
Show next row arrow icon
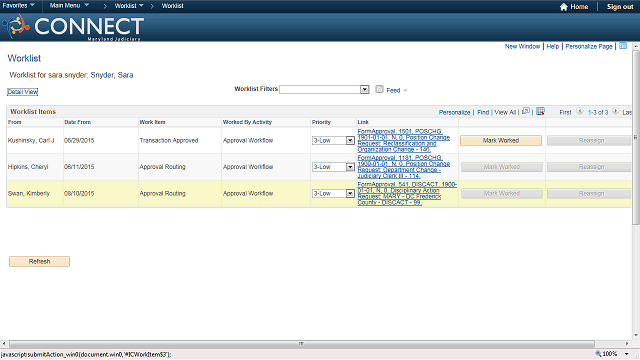point(616,111)
